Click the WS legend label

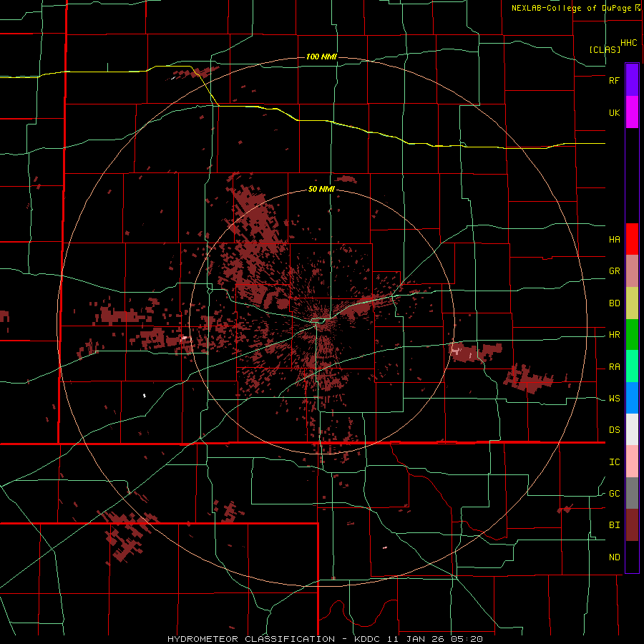point(614,399)
